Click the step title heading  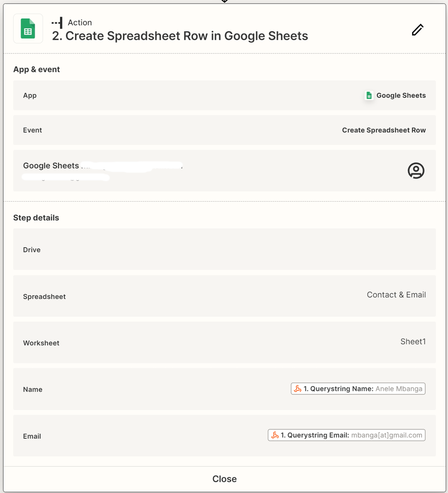pyautogui.click(x=180, y=36)
